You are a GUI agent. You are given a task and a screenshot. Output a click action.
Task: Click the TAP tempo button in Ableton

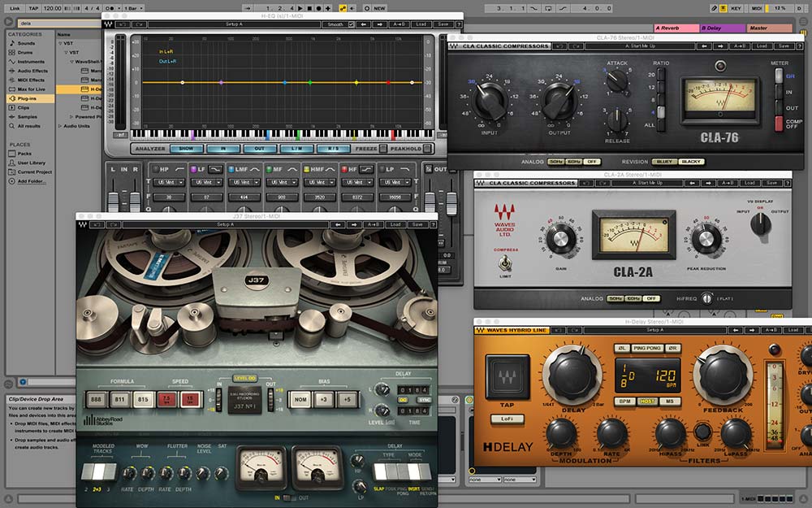33,8
